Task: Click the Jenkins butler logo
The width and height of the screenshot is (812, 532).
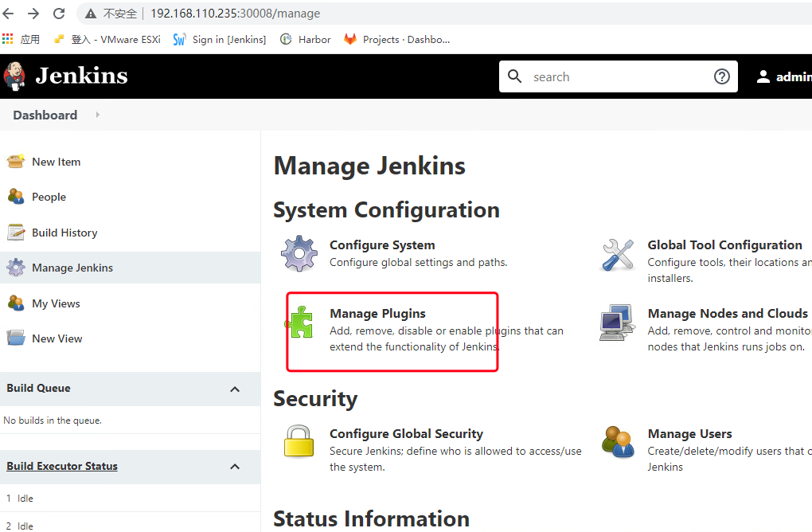Action: click(x=14, y=76)
